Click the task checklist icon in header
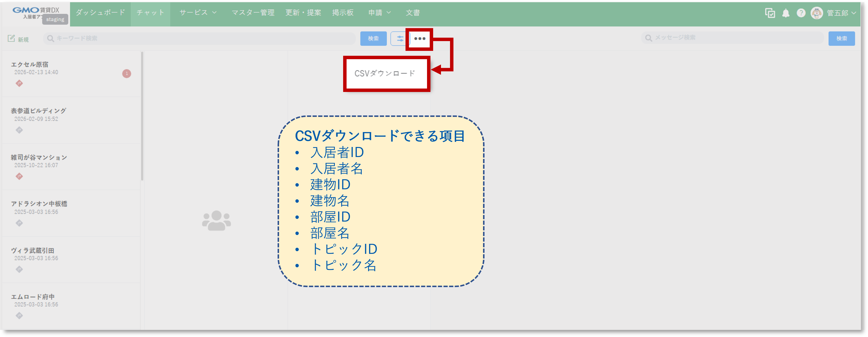The width and height of the screenshot is (868, 337). tap(770, 13)
